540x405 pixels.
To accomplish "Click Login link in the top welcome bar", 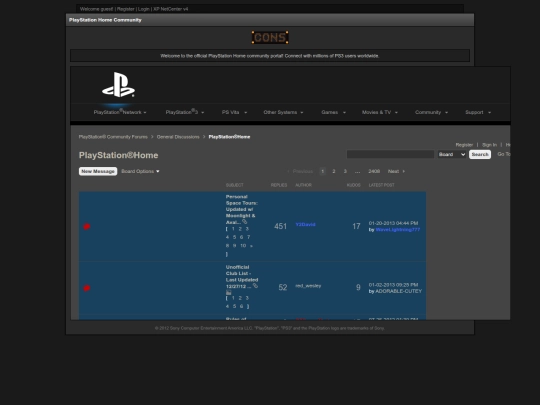I will [x=144, y=9].
